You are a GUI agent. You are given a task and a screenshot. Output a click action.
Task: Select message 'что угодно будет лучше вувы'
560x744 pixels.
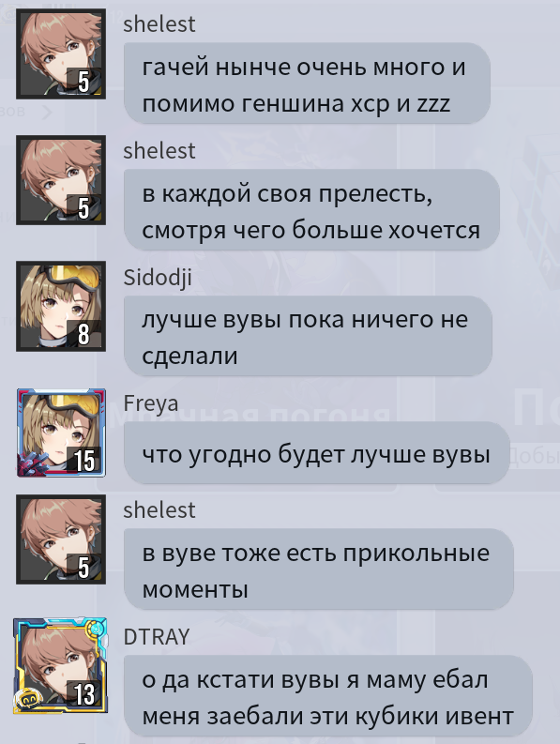tap(316, 453)
